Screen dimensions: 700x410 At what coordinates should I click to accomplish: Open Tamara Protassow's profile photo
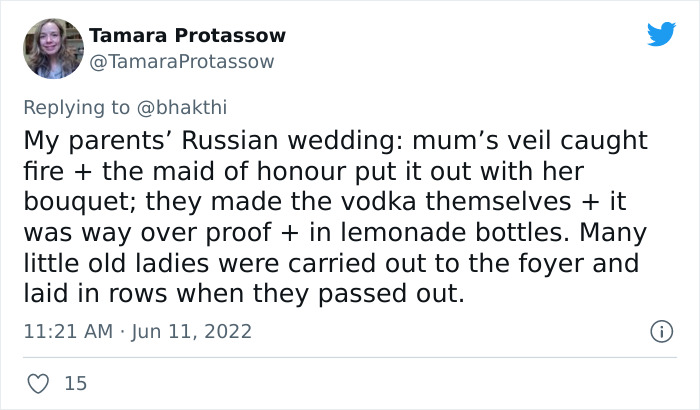point(51,49)
